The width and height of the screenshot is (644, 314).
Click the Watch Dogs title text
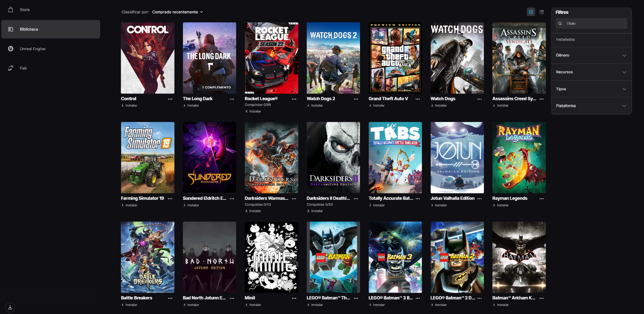pyautogui.click(x=443, y=99)
